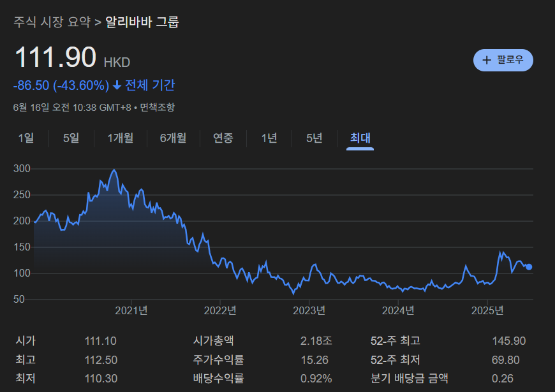Click the 주가수익률 label

218,359
